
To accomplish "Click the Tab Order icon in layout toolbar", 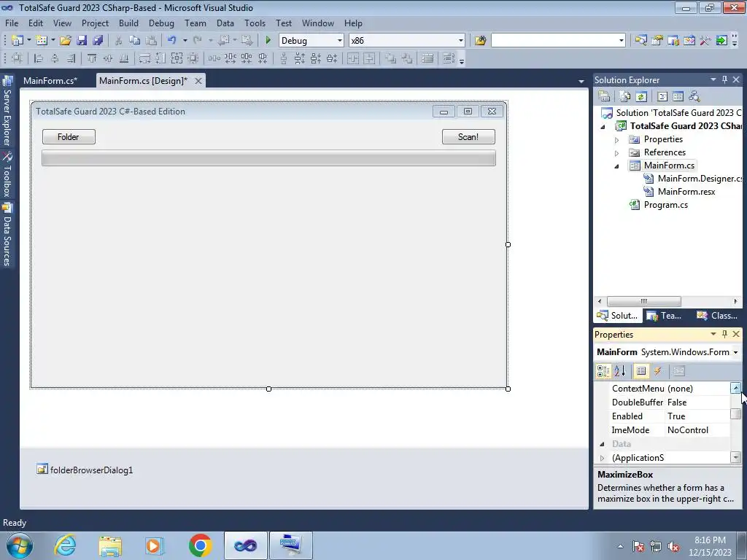I will [449, 58].
